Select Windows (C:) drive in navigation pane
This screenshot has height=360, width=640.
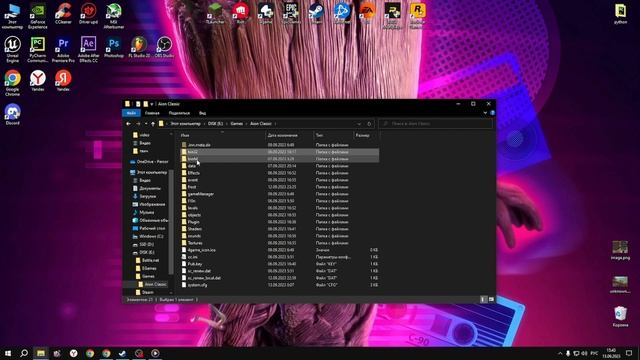click(x=148, y=236)
